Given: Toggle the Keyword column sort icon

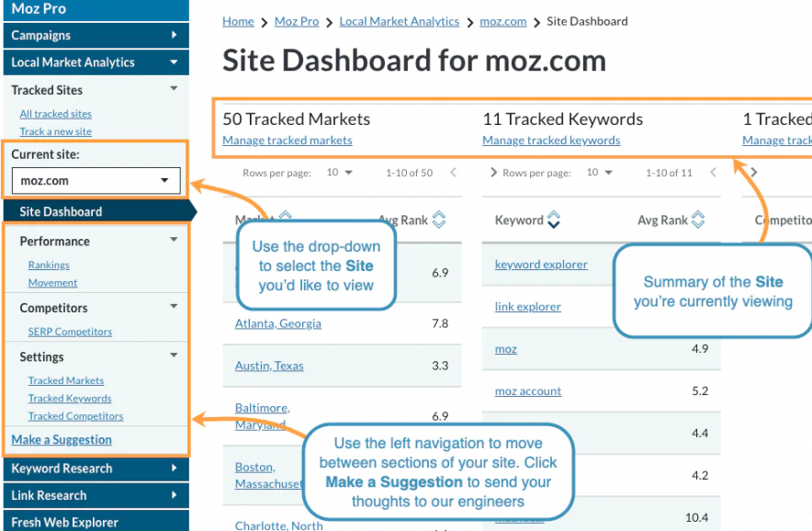Looking at the screenshot, I should click(x=551, y=220).
